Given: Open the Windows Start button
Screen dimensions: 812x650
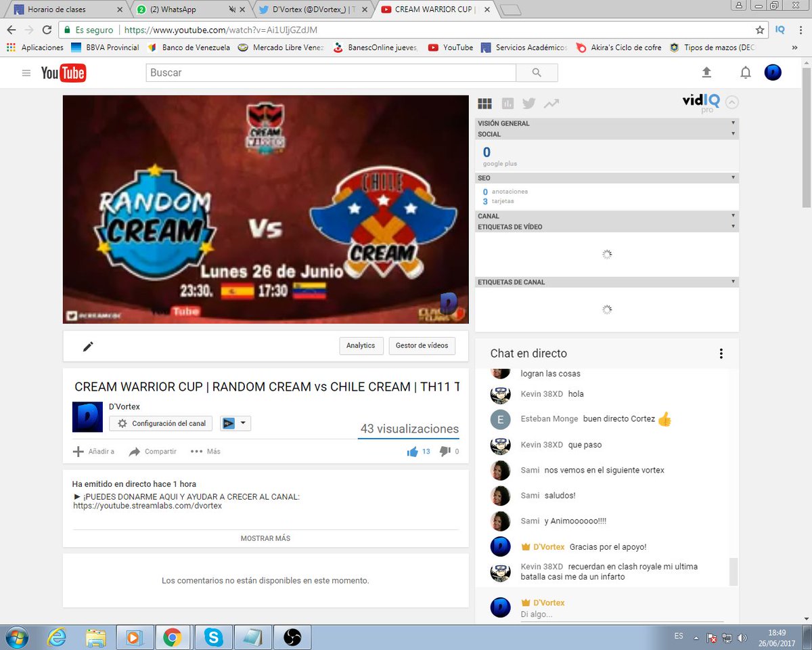Looking at the screenshot, I should (x=16, y=637).
